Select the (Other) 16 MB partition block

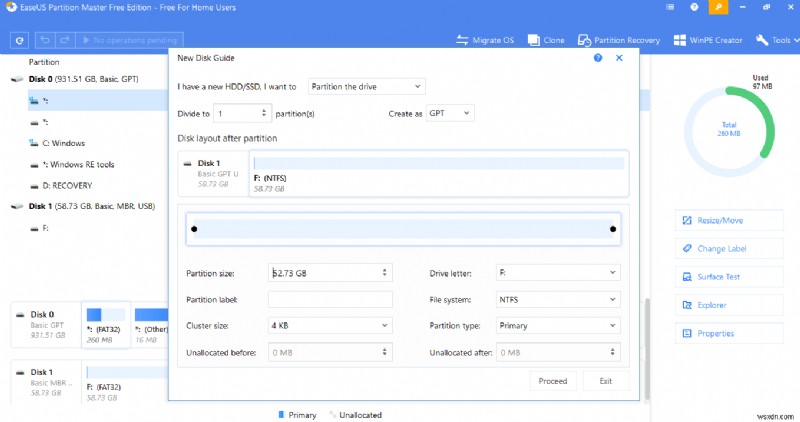click(151, 325)
